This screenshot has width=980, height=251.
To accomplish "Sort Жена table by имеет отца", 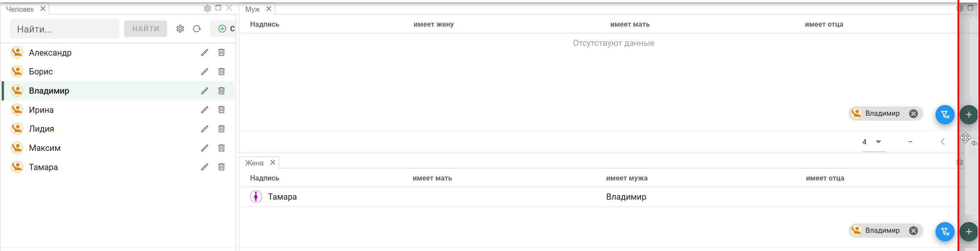I will pyautogui.click(x=825, y=178).
